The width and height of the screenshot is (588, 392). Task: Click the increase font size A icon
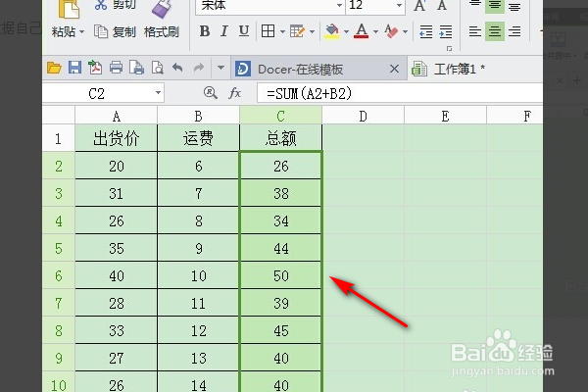tap(419, 5)
